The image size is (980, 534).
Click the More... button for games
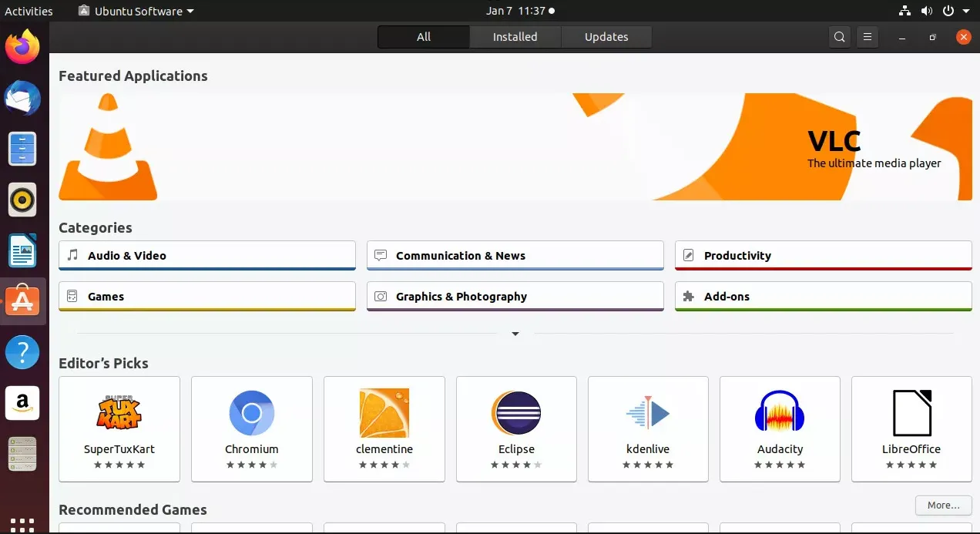944,505
